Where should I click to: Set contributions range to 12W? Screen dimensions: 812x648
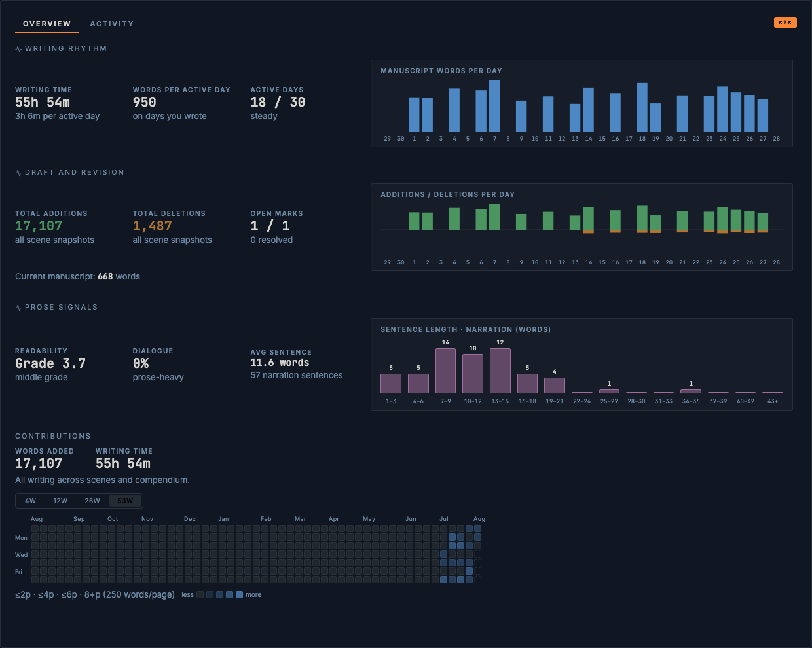pos(60,501)
